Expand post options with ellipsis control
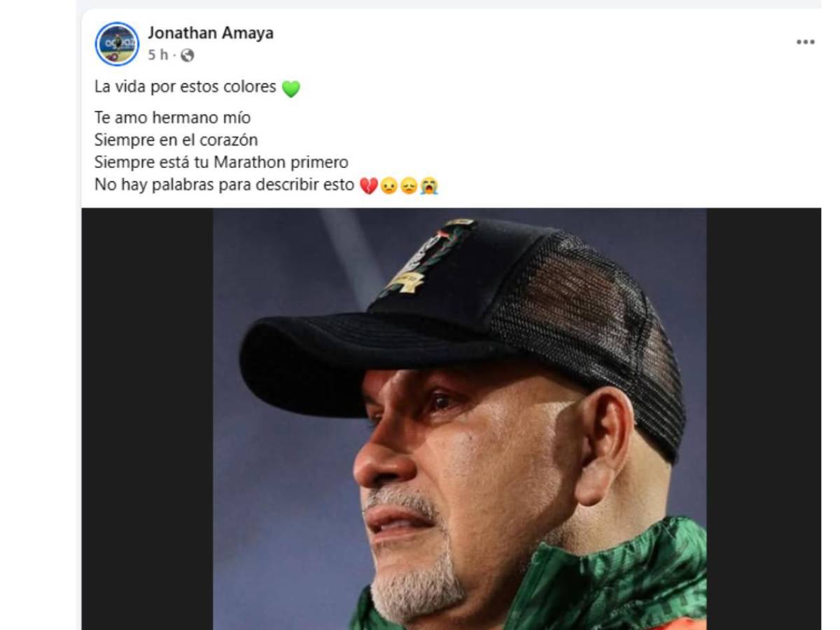This screenshot has width=840, height=630. (806, 42)
